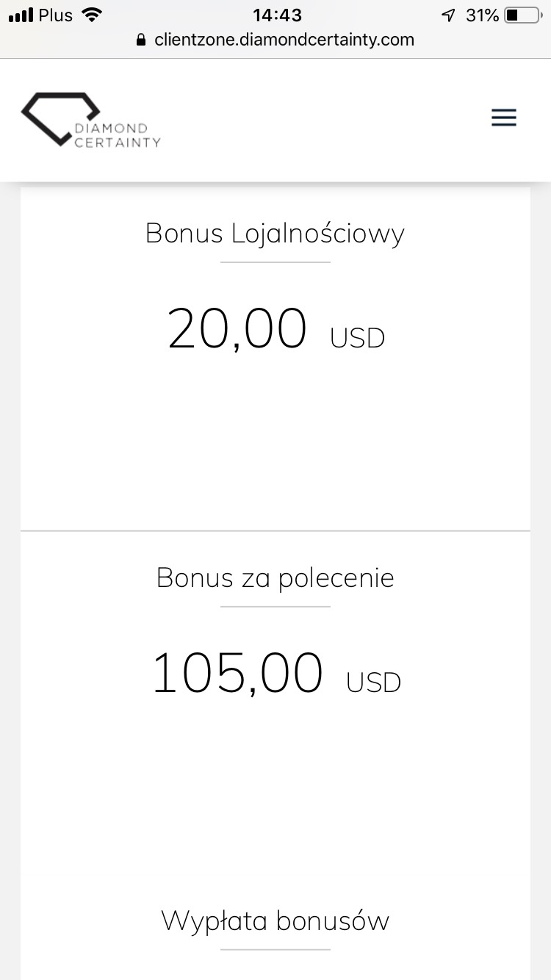The image size is (551, 980).
Task: Click the 105,00 referral bonus amount
Action: pos(237,674)
